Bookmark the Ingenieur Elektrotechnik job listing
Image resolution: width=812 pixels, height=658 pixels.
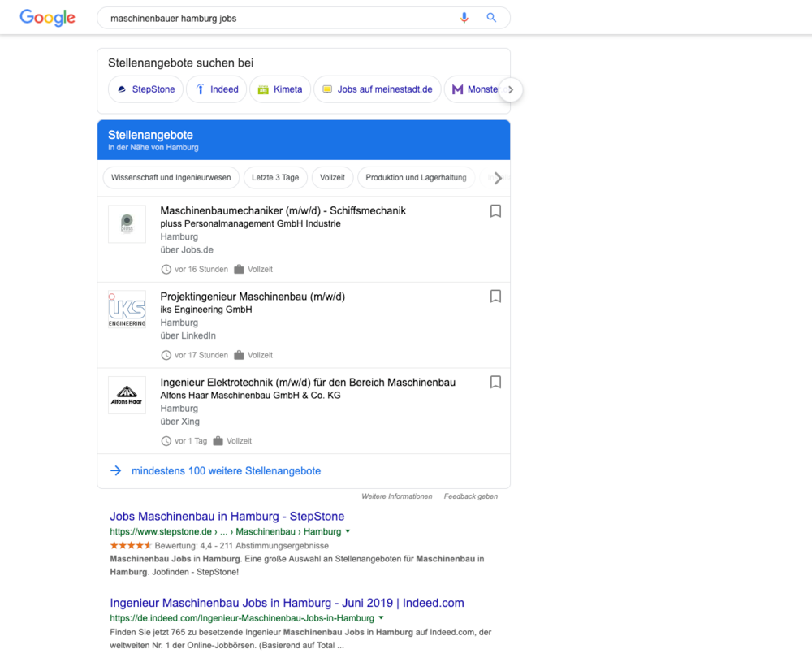coord(495,382)
